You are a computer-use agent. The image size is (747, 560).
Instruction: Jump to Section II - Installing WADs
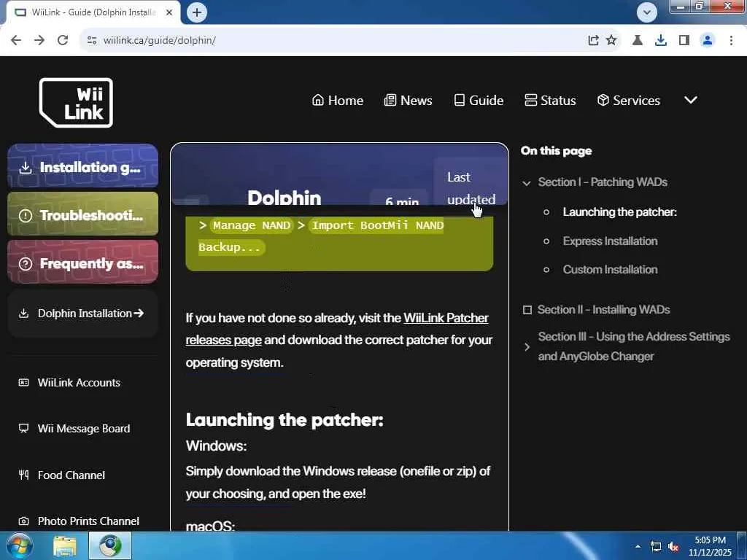tap(603, 309)
